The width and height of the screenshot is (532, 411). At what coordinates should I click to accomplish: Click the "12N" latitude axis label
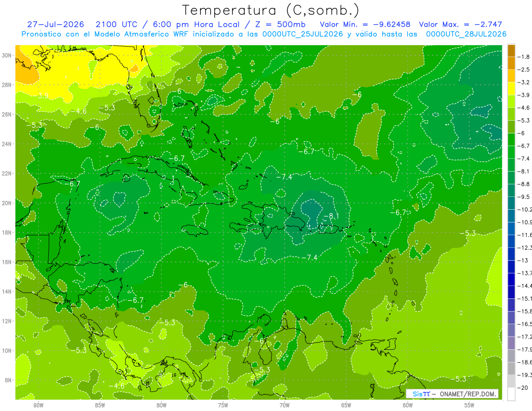click(7, 321)
